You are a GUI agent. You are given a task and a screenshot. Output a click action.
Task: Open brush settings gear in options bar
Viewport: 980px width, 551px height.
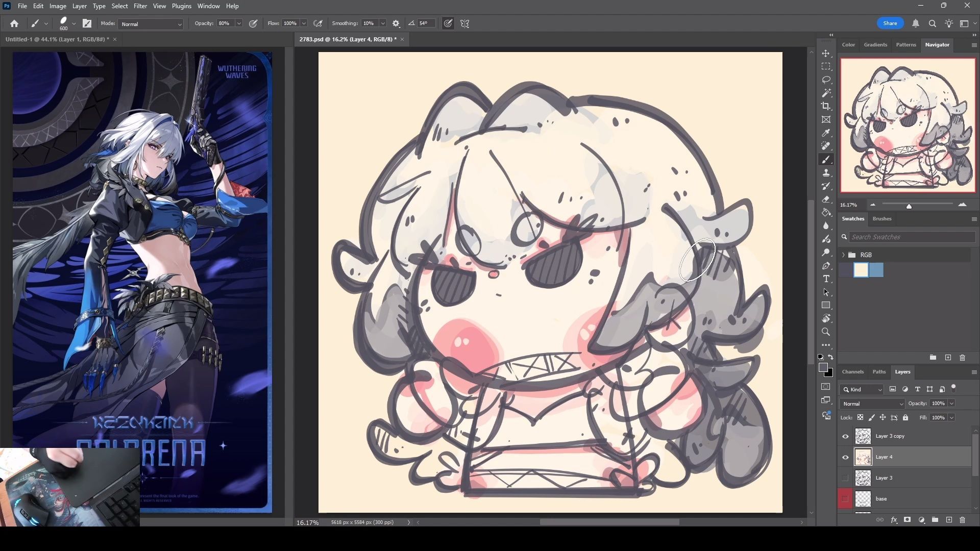396,23
